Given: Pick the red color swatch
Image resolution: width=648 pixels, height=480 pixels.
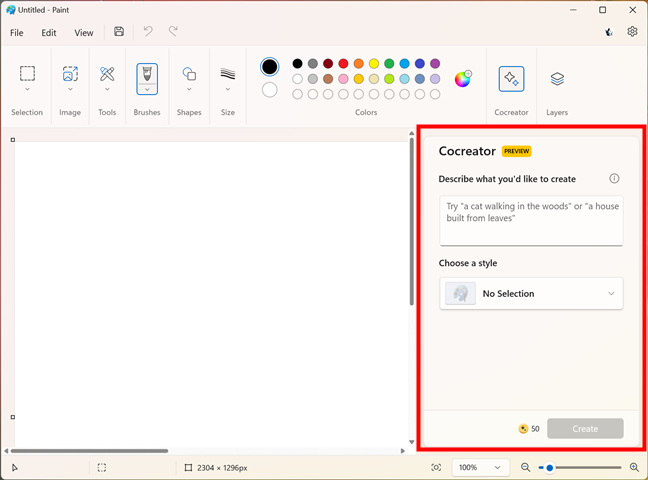Looking at the screenshot, I should point(343,64).
